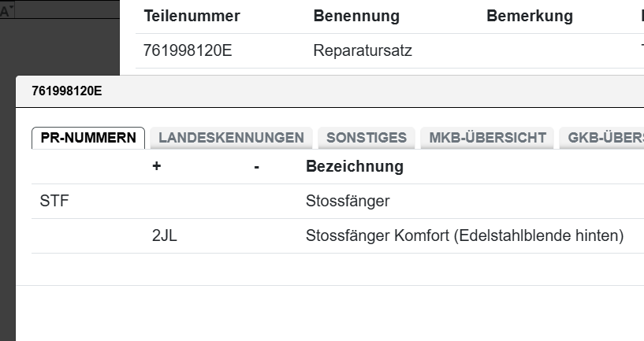Switch to the LANDESKENNUNGEN tab
The width and height of the screenshot is (644, 341).
pyautogui.click(x=231, y=138)
